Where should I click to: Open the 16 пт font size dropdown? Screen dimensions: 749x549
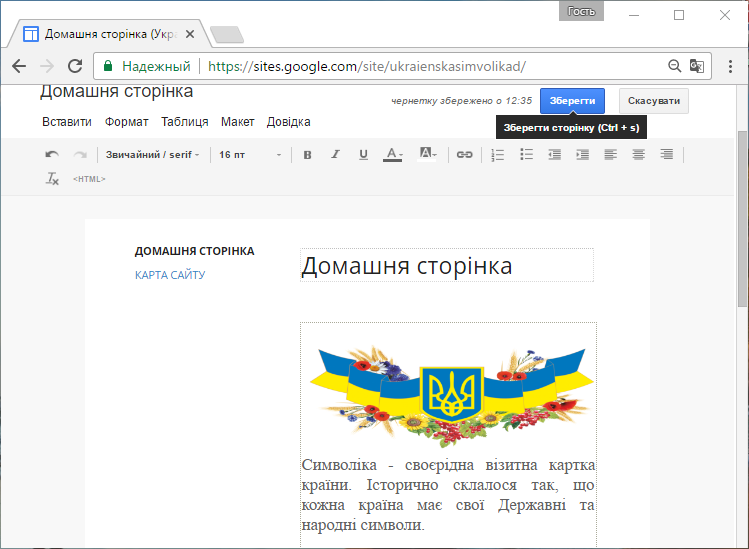pyautogui.click(x=250, y=154)
